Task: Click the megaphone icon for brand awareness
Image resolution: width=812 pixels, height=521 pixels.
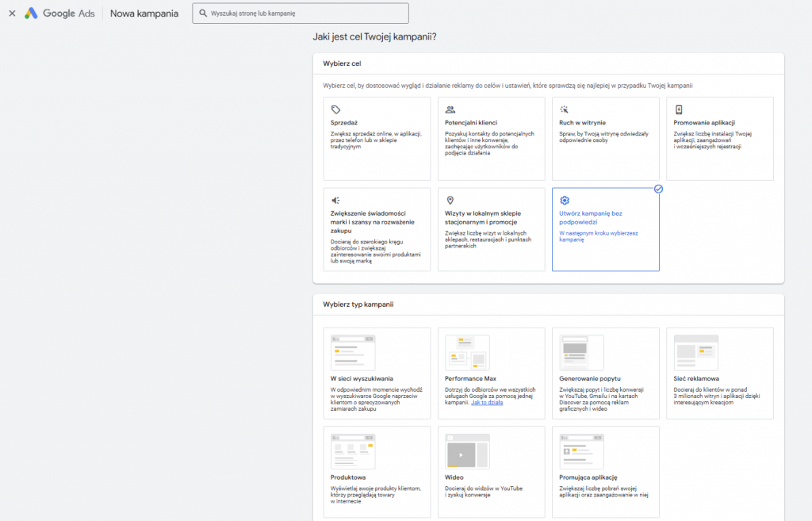Action: (335, 201)
